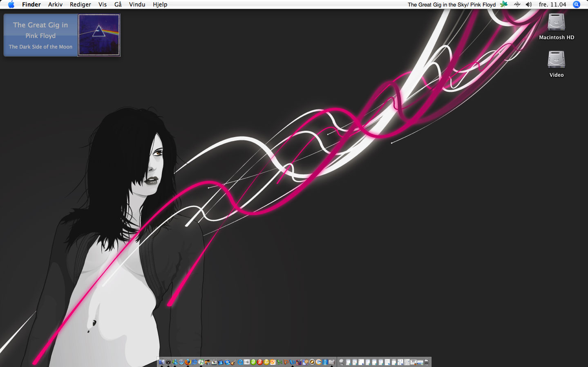588x367 pixels.
Task: Open the activity waveform menu bar icon
Action: tap(517, 4)
